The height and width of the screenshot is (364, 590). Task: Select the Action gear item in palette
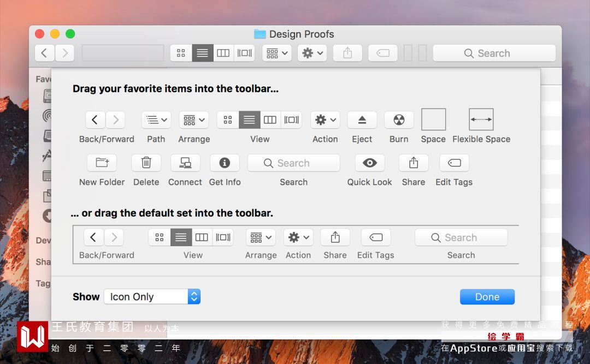click(x=325, y=120)
